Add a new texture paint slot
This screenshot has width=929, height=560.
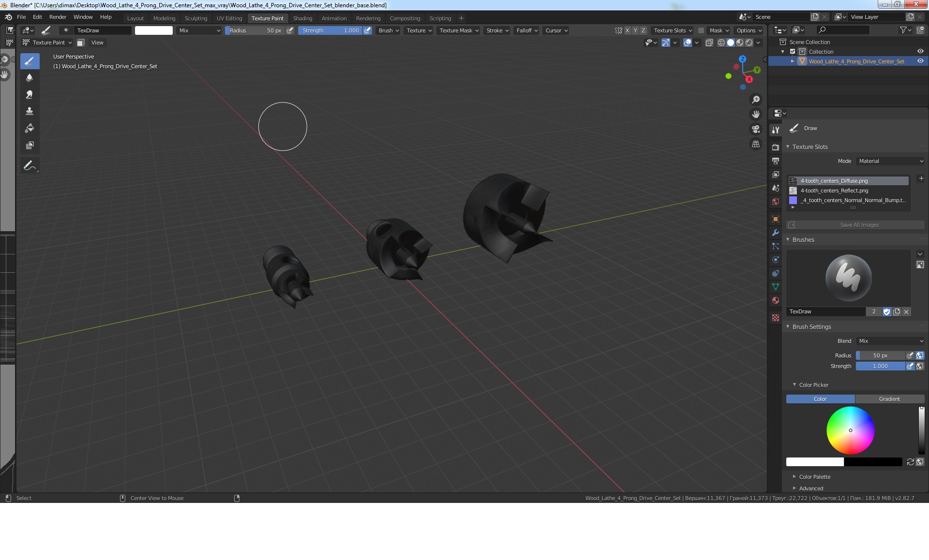click(x=921, y=178)
